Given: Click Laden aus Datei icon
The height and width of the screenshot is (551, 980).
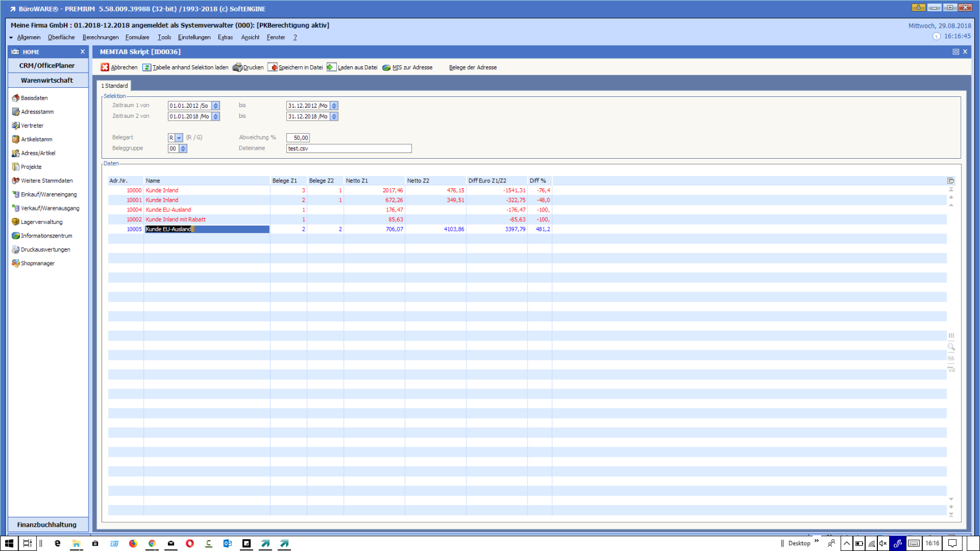Looking at the screenshot, I should click(x=332, y=67).
